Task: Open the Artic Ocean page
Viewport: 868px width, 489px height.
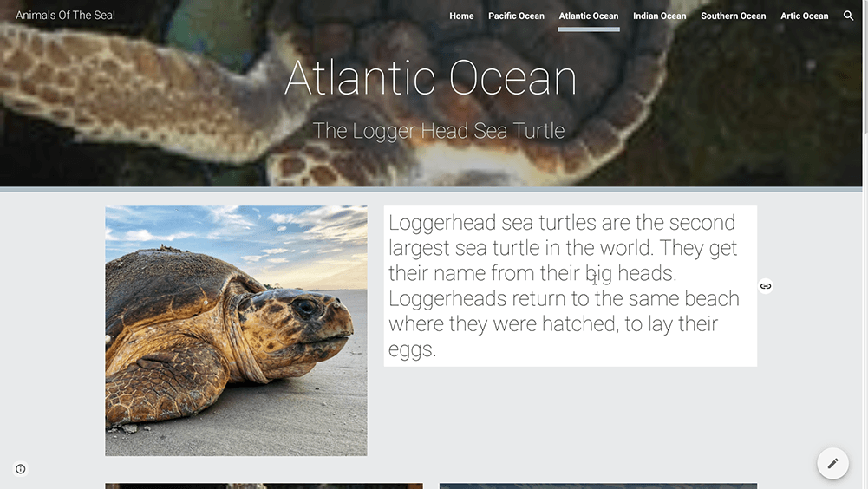Action: (804, 16)
